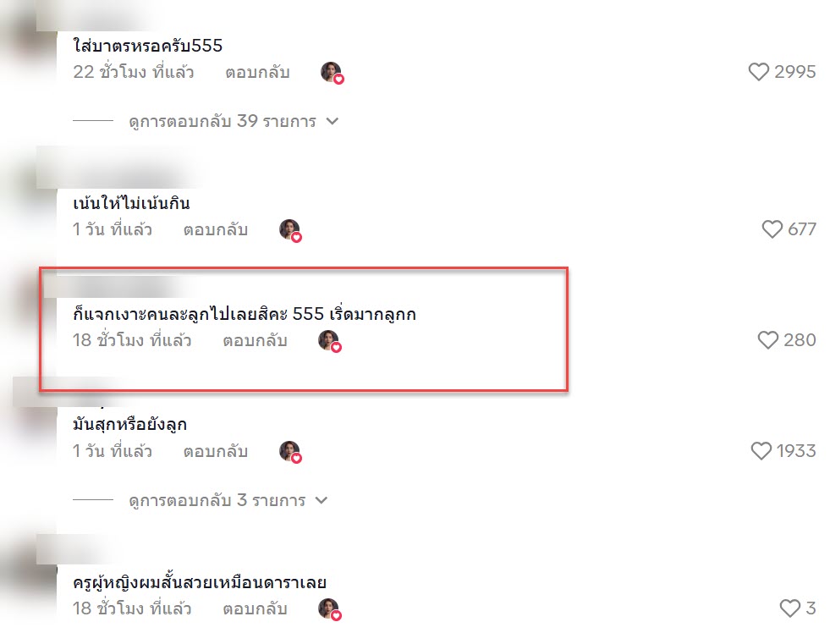Viewport: 830px width, 644px height.
Task: Reply to the ครูผู้หญิงผมสั้น comment
Action: 255,609
